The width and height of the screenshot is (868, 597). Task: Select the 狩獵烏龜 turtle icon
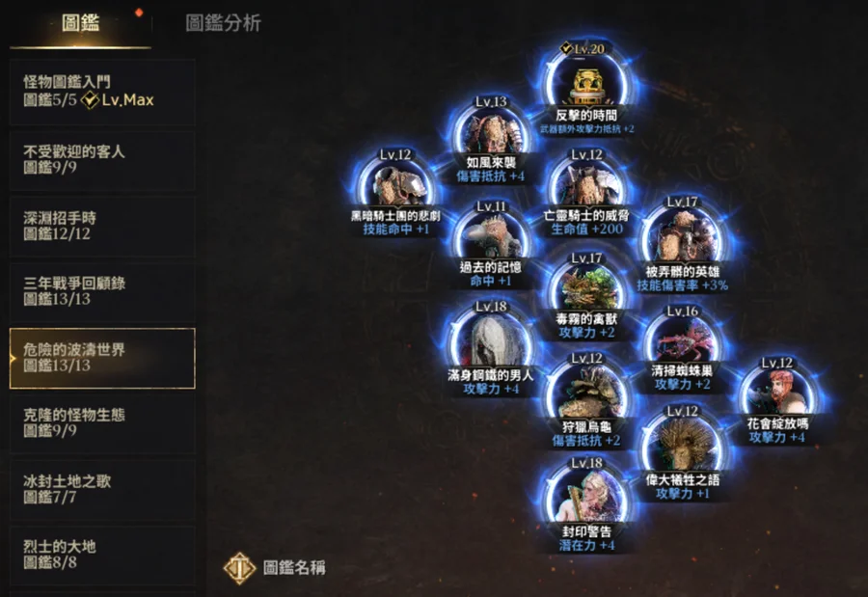pyautogui.click(x=586, y=393)
